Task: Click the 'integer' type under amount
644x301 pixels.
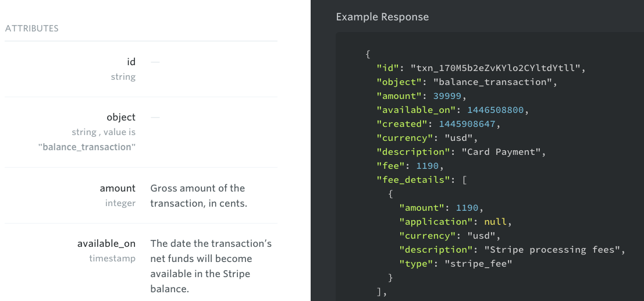Action: tap(120, 203)
